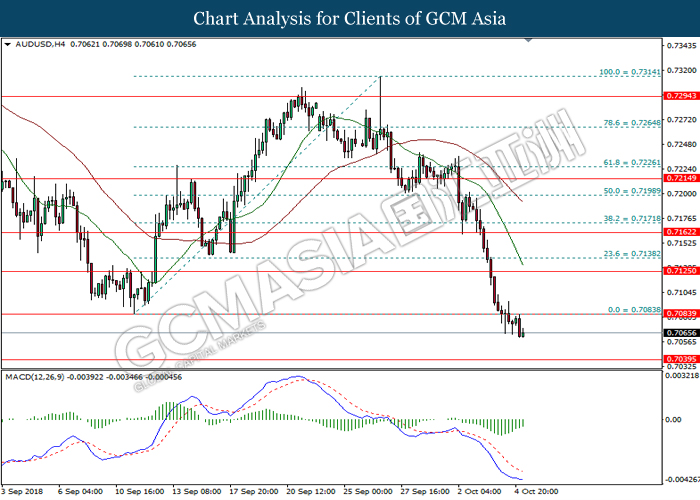Screen dimensions: 700x500
Task: Click the 0.72000 price scale value
Action: (682, 193)
